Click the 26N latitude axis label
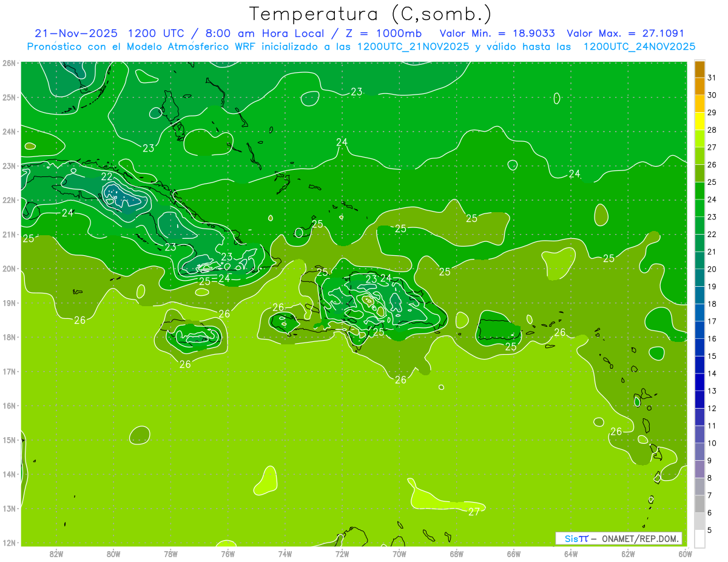 (x=9, y=63)
